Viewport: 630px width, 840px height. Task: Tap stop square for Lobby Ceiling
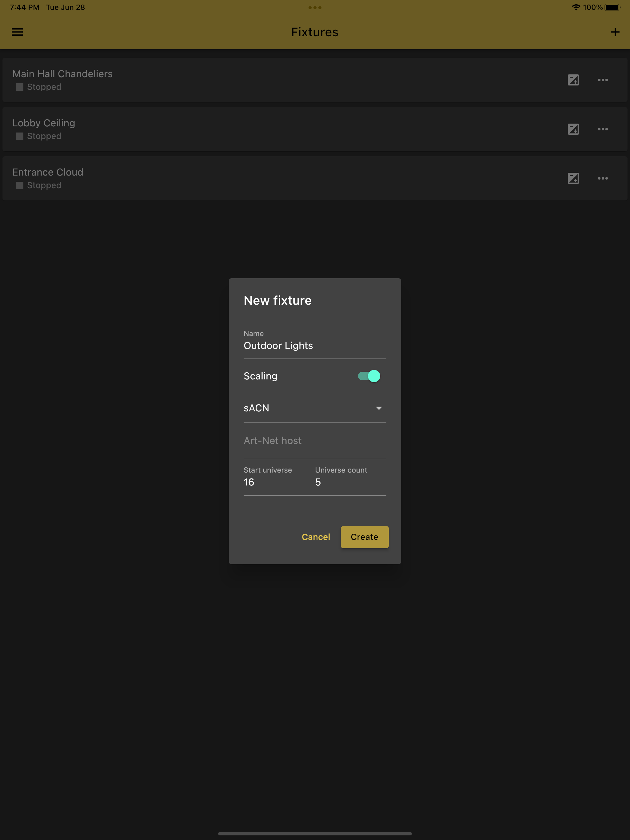coord(20,136)
